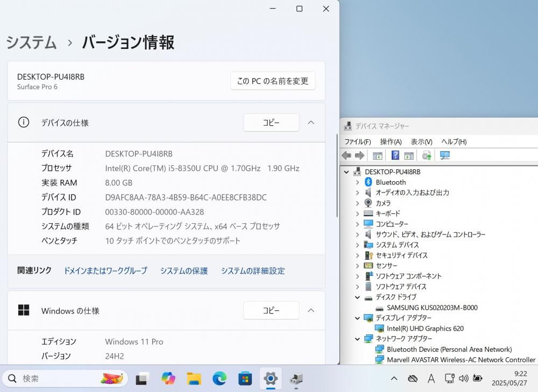538x392 pixels.
Task: Open the ヘルプ(H) menu
Action: point(454,141)
